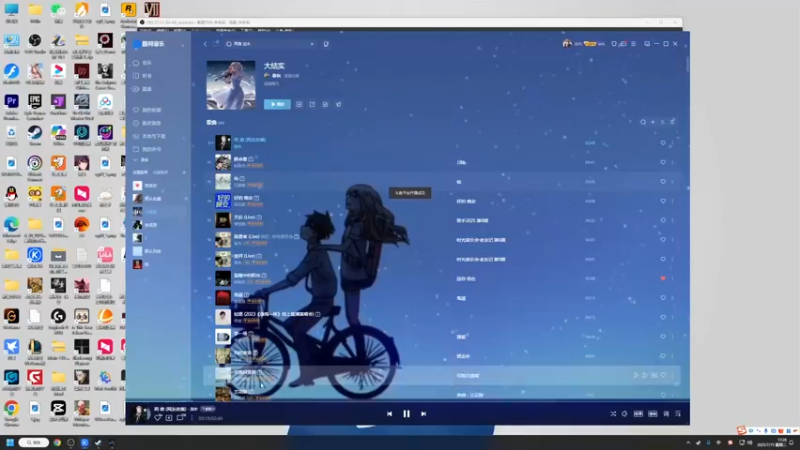Click the Windows taskbar search box
Screen dimensions: 800x450
pos(34,442)
